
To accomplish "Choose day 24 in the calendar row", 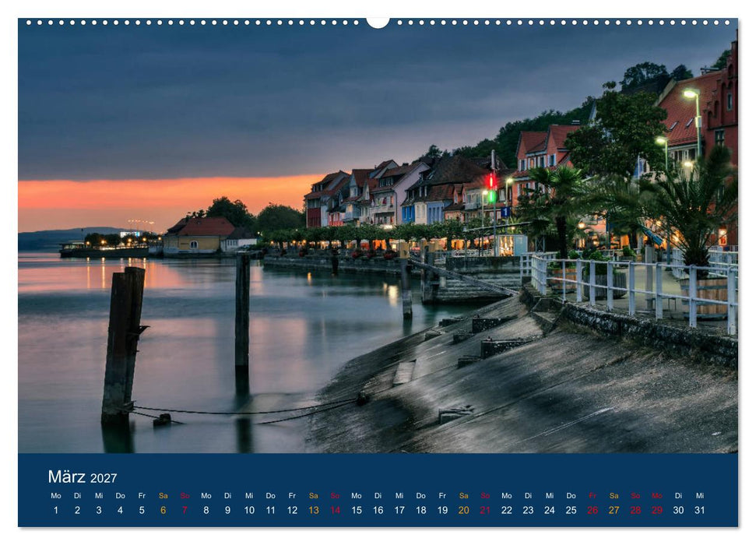I will coord(550,510).
